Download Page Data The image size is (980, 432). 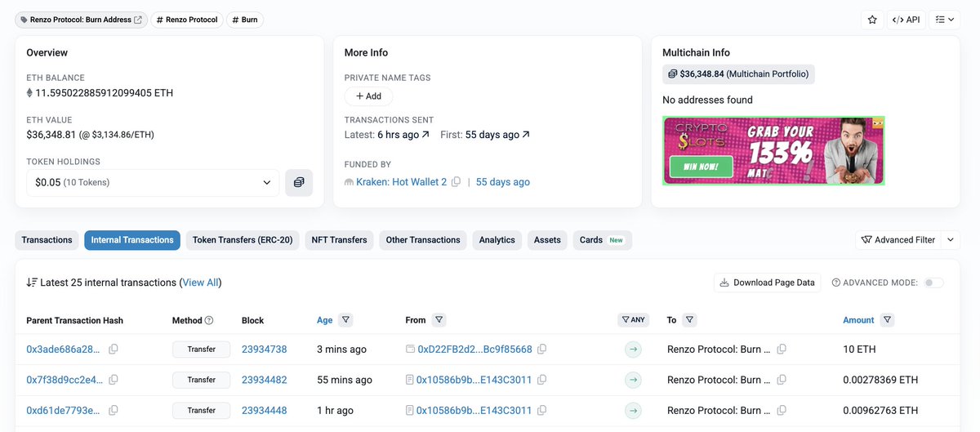click(767, 283)
